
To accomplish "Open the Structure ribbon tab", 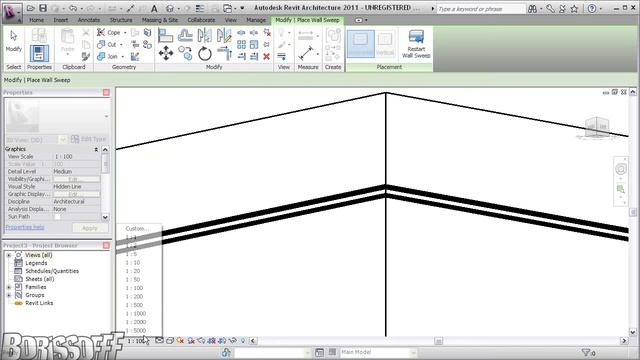I will (121, 20).
